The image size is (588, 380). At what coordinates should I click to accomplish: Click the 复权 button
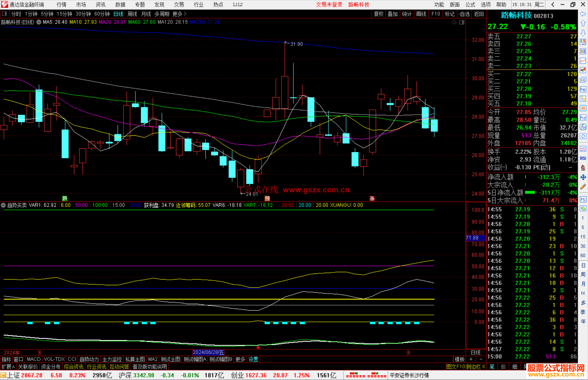(379, 14)
